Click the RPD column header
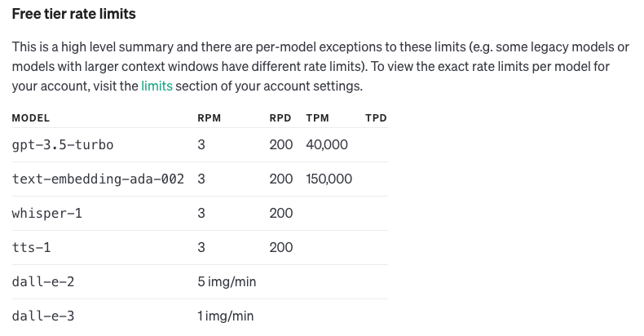Viewport: 644px width, 336px height. pyautogui.click(x=280, y=118)
